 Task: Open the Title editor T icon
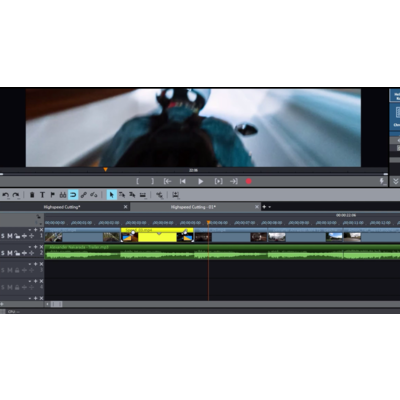pos(42,195)
